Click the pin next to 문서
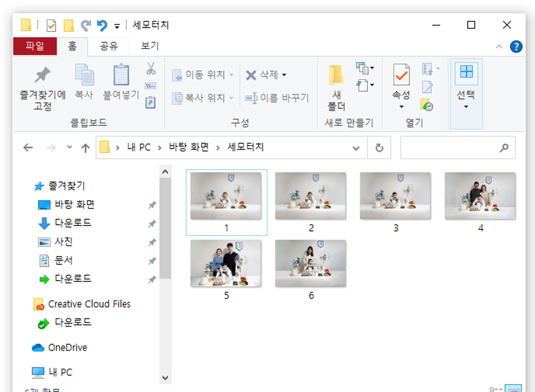Image resolution: width=535 pixels, height=392 pixels. pyautogui.click(x=152, y=261)
